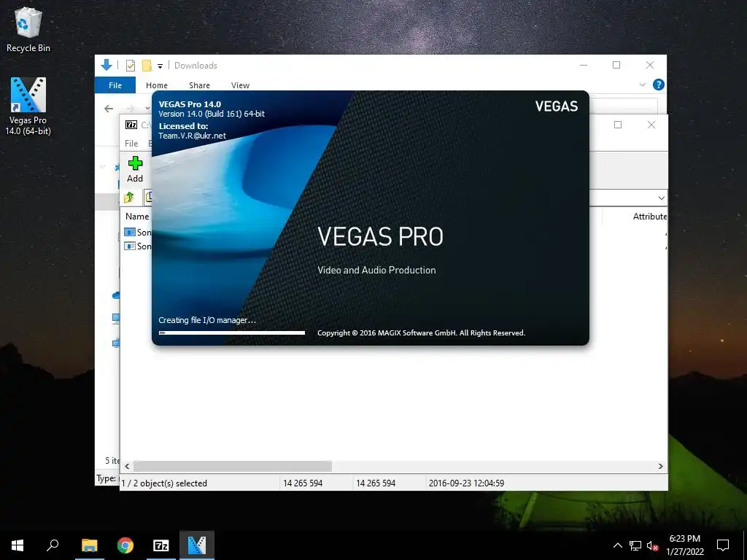Open the 7-Zip address path dropdown
The width and height of the screenshot is (747, 560).
[x=661, y=198]
